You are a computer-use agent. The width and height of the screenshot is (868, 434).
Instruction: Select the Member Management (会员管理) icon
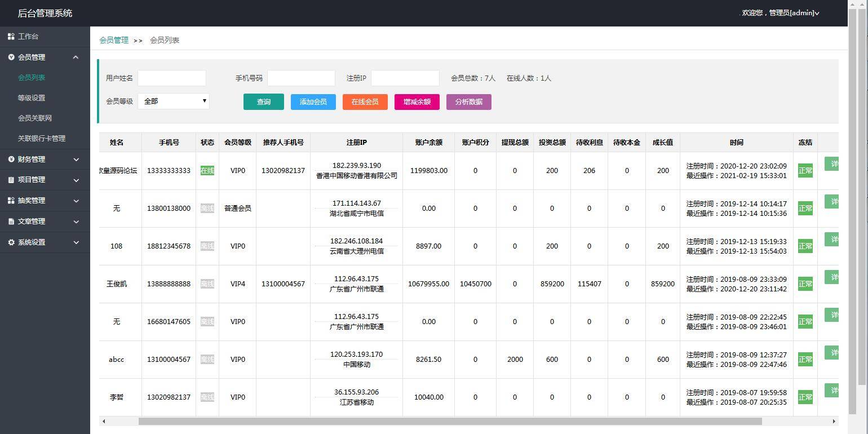click(10, 57)
